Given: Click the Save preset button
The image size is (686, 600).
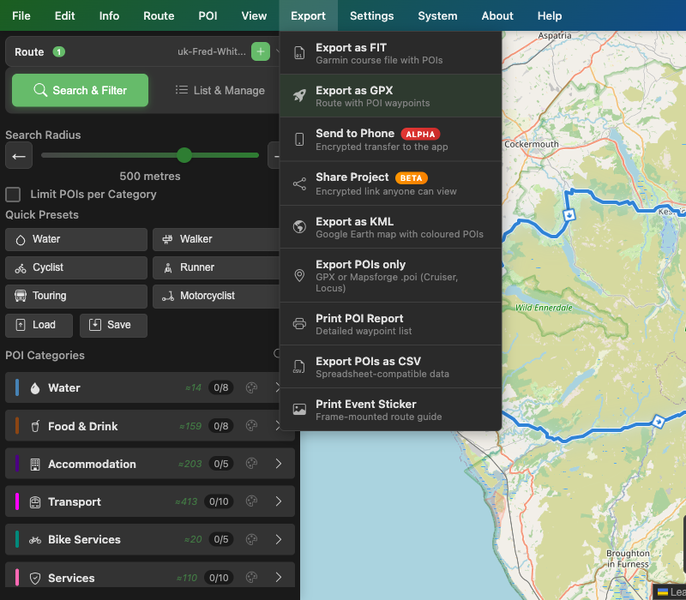Looking at the screenshot, I should 113,325.
